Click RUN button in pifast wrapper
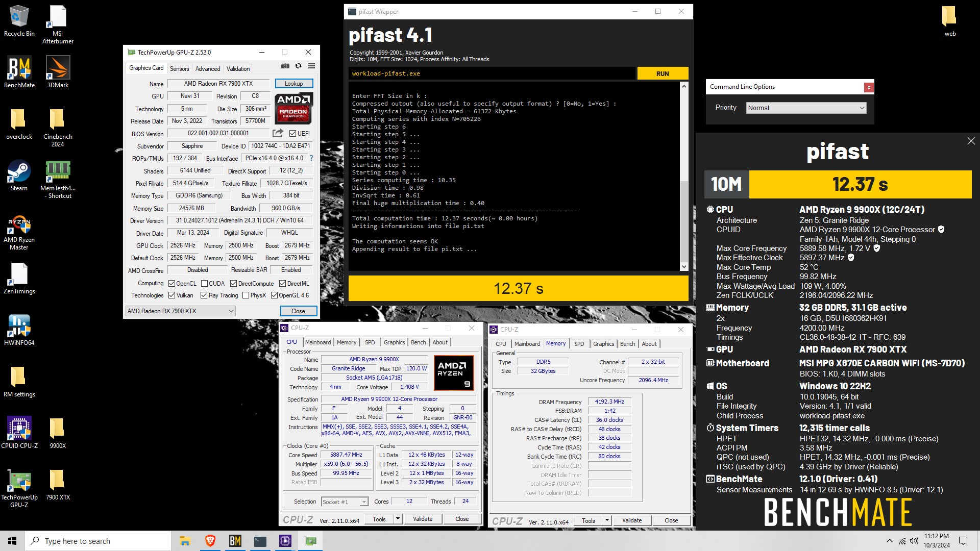 (x=663, y=73)
